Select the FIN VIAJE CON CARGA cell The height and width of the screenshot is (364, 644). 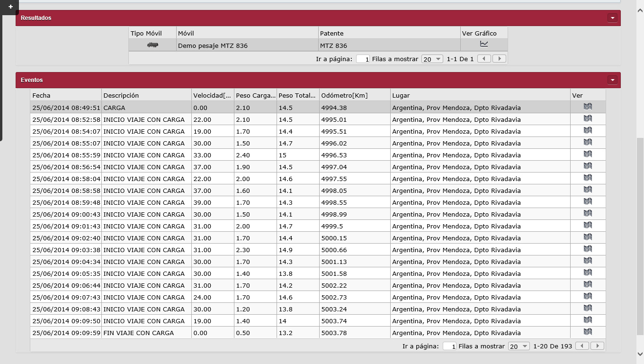pyautogui.click(x=146, y=333)
